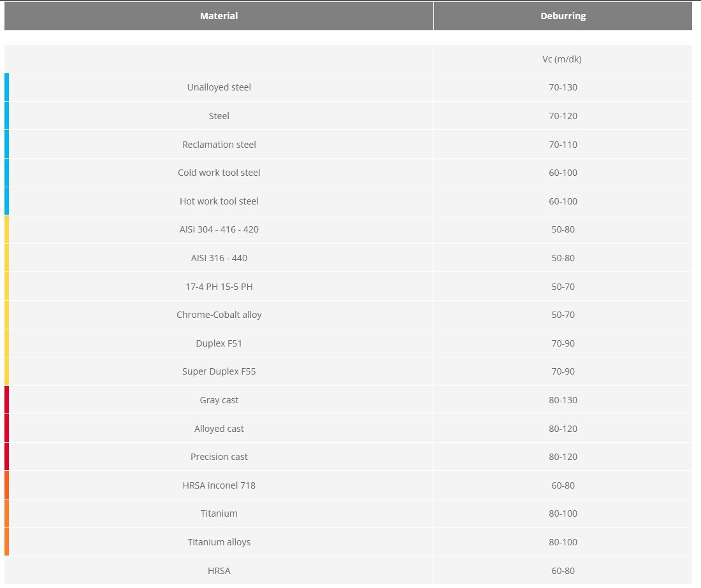Click the Super Duplex F55 material cell
The height and width of the screenshot is (588, 701).
click(x=219, y=371)
